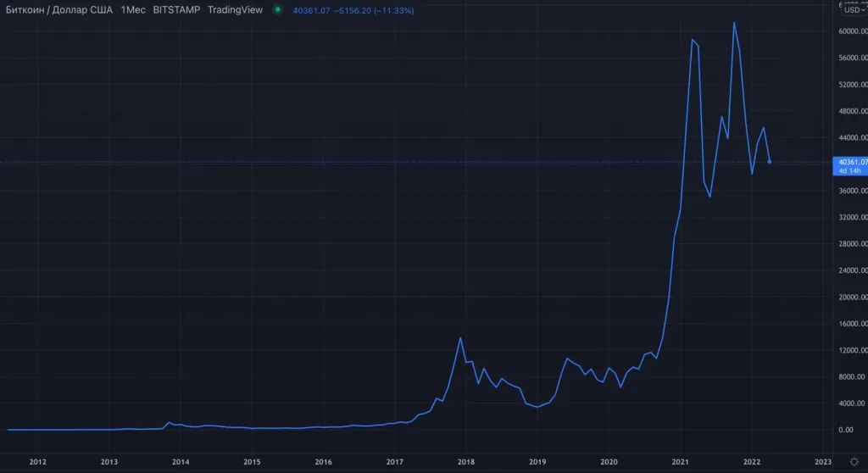This screenshot has height=473, width=868.
Task: Click the TradingView label in header
Action: point(236,10)
